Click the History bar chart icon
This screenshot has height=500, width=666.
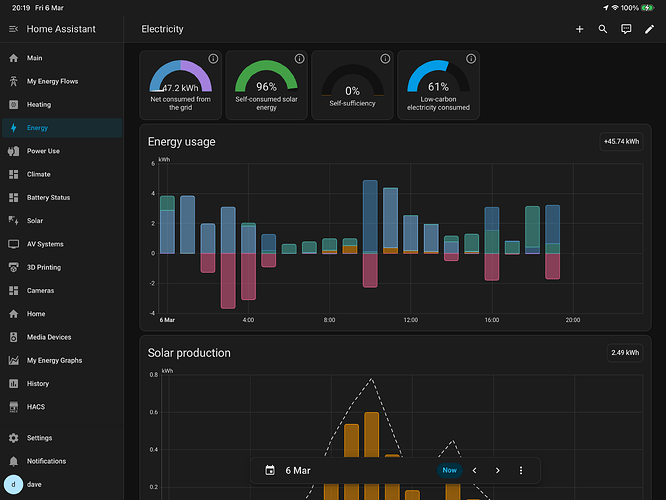pyautogui.click(x=14, y=384)
